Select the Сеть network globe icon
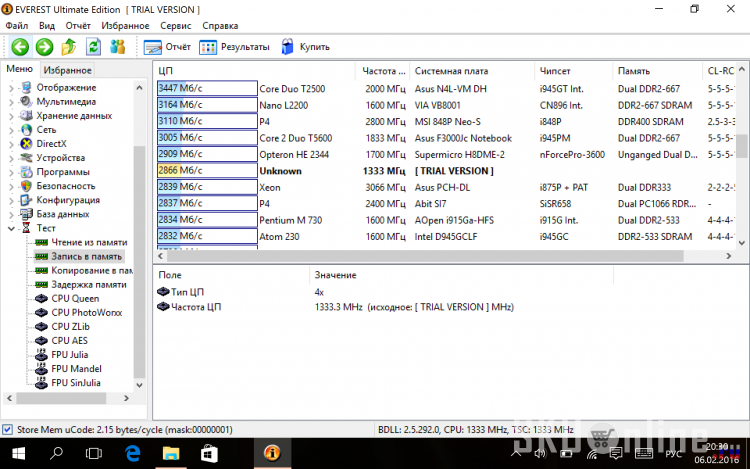 26,130
